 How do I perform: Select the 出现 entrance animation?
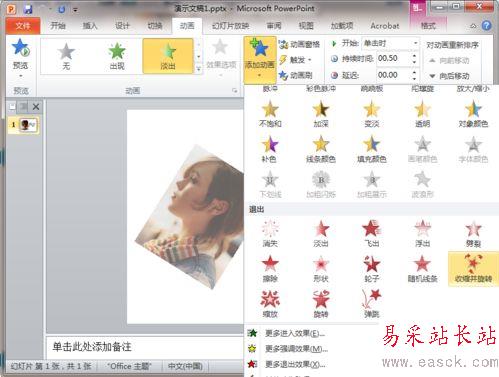coord(117,56)
